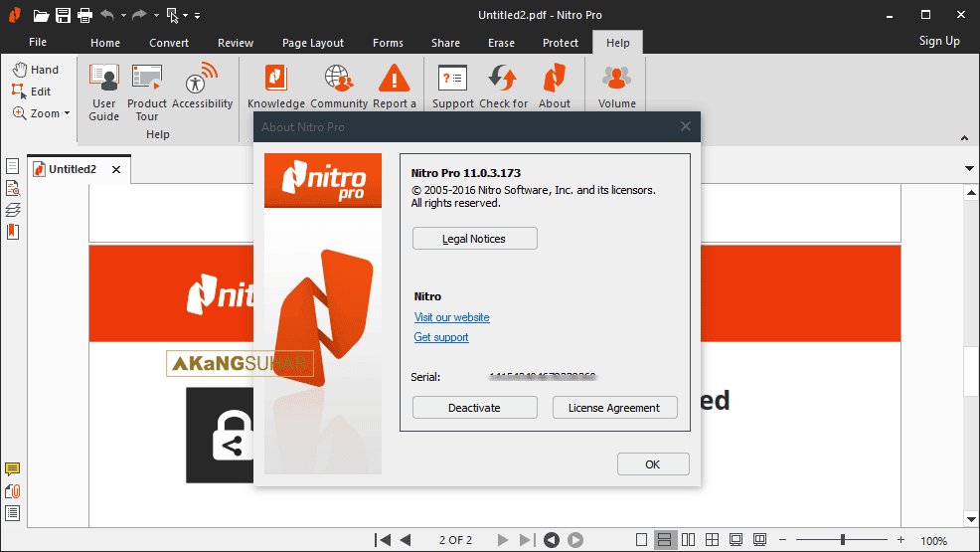Switch to facing continuous view
Screen dimensions: 980x552
tap(712, 539)
